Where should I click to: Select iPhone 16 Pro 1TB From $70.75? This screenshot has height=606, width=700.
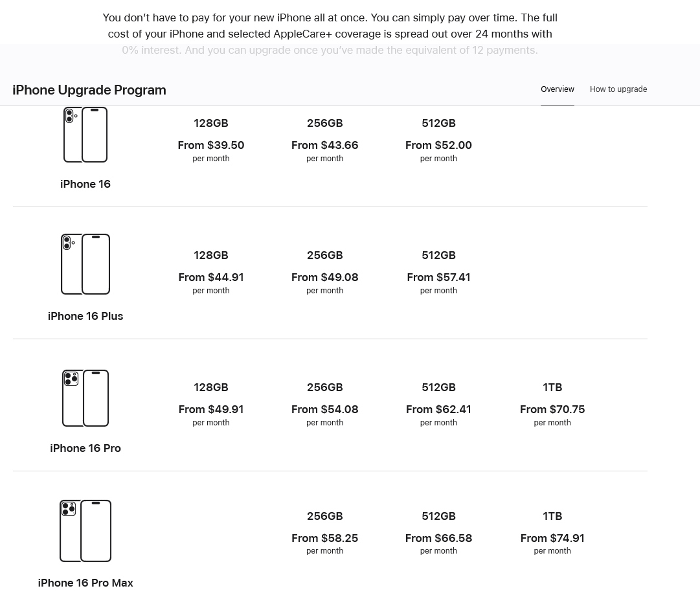pos(552,404)
